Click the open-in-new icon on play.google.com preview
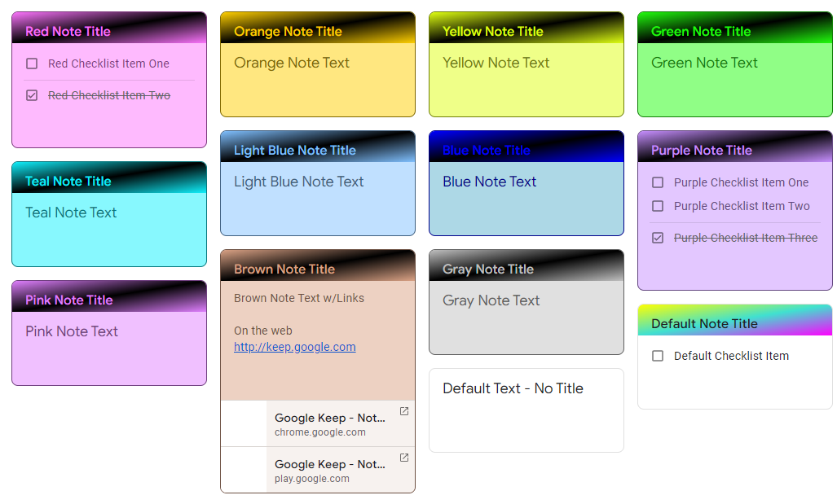Screen dimensions: 837x504 403,458
